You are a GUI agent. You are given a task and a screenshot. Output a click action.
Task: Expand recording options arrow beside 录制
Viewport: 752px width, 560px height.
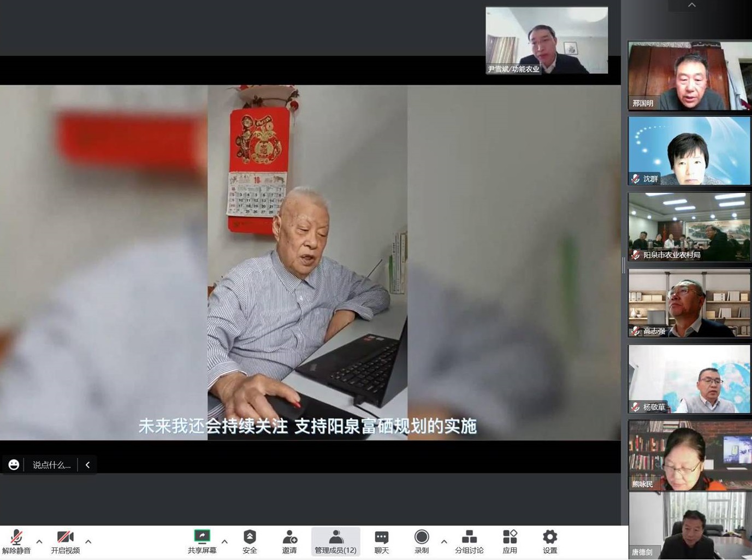444,542
